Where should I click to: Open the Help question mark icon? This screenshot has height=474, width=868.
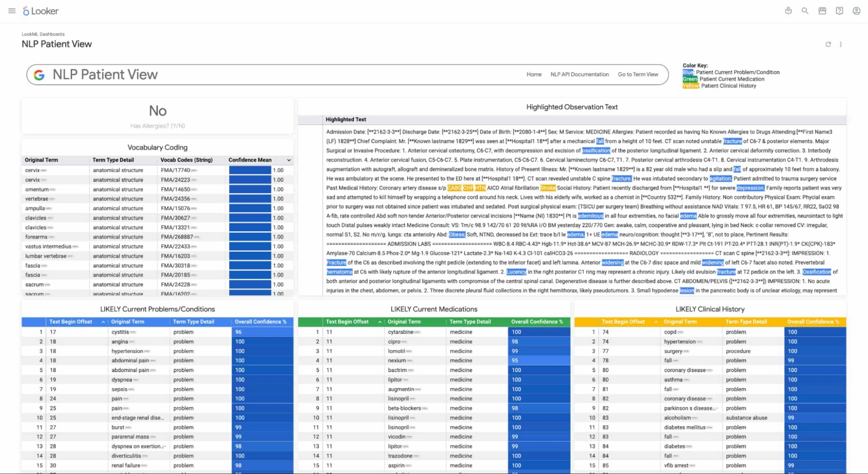tap(839, 11)
